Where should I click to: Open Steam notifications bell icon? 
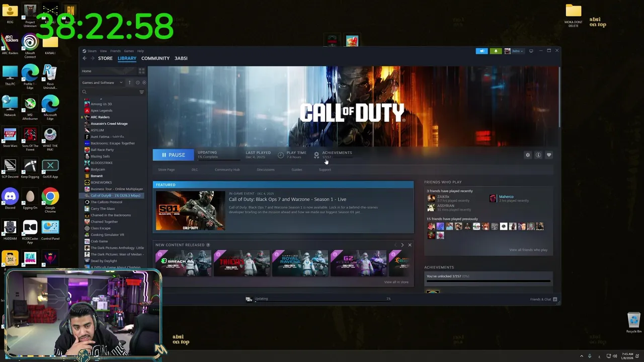pos(496,51)
